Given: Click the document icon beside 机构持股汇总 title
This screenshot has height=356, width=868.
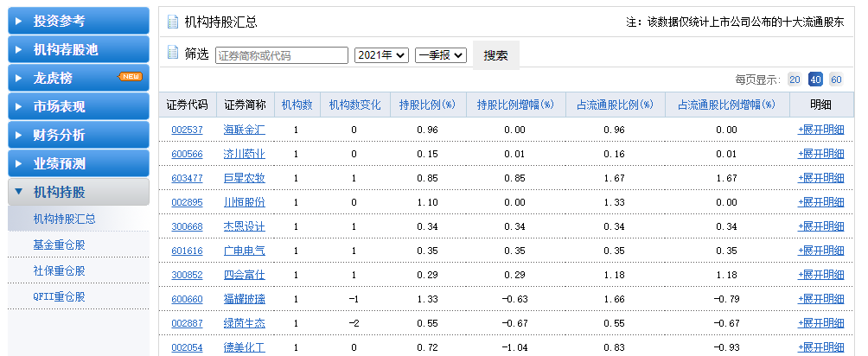Looking at the screenshot, I should tap(173, 22).
